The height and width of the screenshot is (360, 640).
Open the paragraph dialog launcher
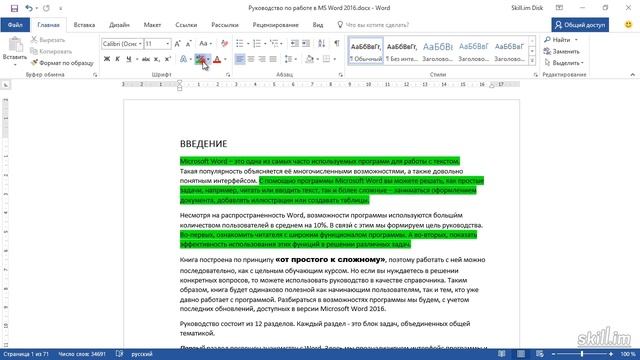[340, 75]
